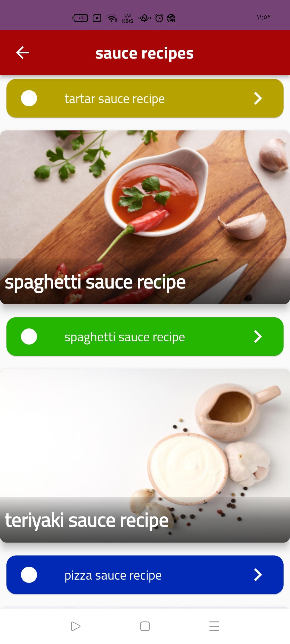Tap the alarm clock status icon
This screenshot has height=644, width=290.
pos(159,18)
